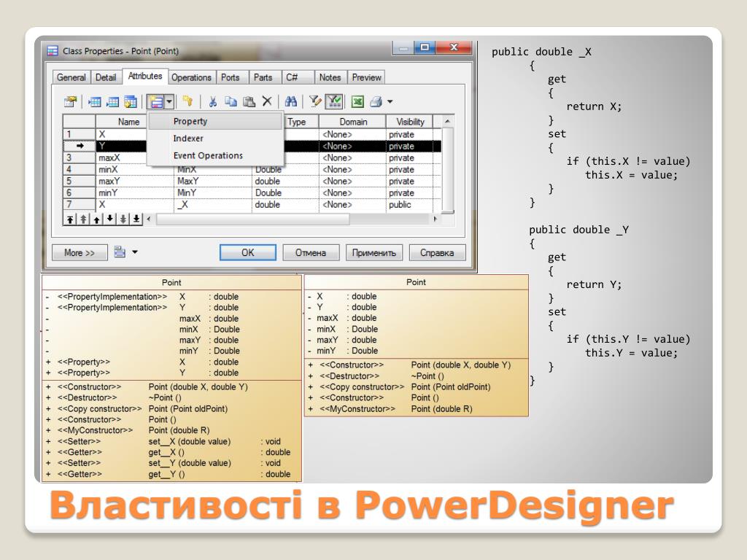Screen dimensions: 747x560
Task: Open the Parts tab
Action: coord(263,77)
